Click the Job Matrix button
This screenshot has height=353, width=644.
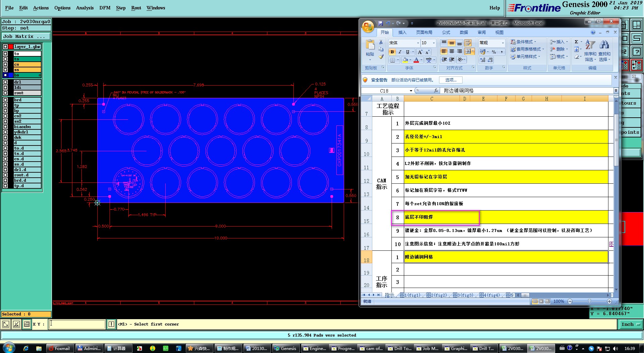coord(26,36)
